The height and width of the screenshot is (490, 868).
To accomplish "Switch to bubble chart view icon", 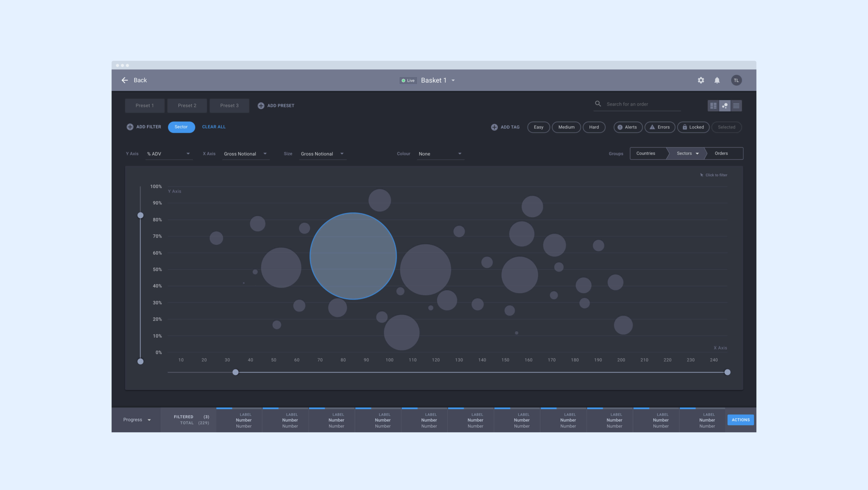I will (x=725, y=106).
